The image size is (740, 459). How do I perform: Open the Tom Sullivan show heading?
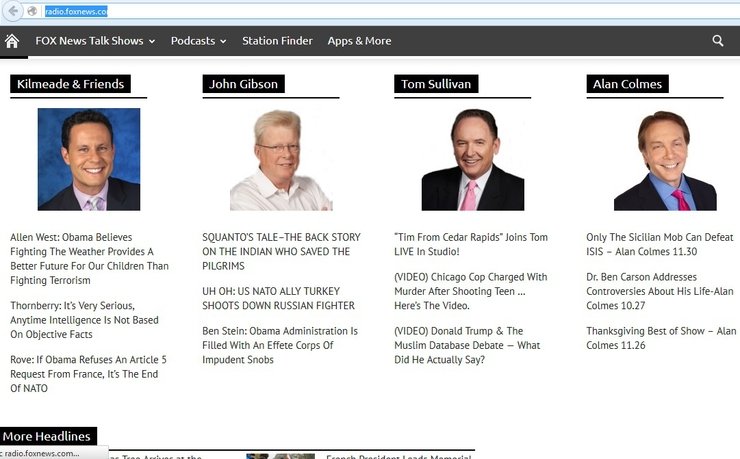pos(436,84)
